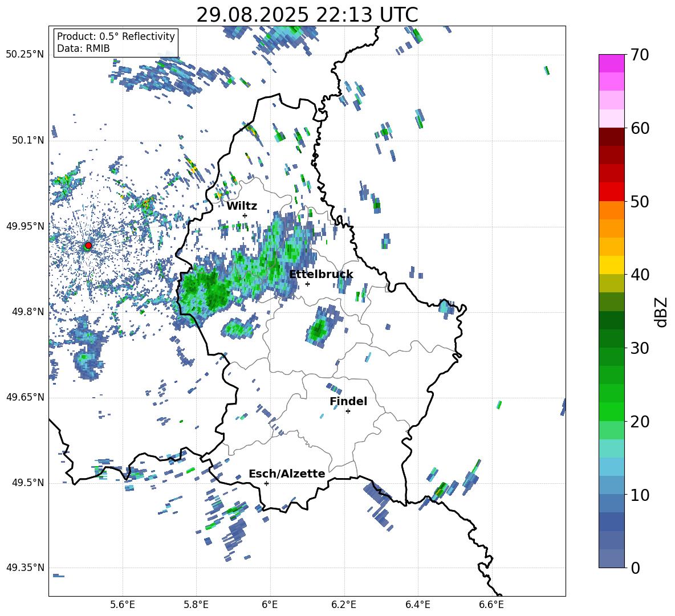Image resolution: width=675 pixels, height=616 pixels.
Task: Click the orange colorbar segment below 50
Action: pyautogui.click(x=611, y=210)
